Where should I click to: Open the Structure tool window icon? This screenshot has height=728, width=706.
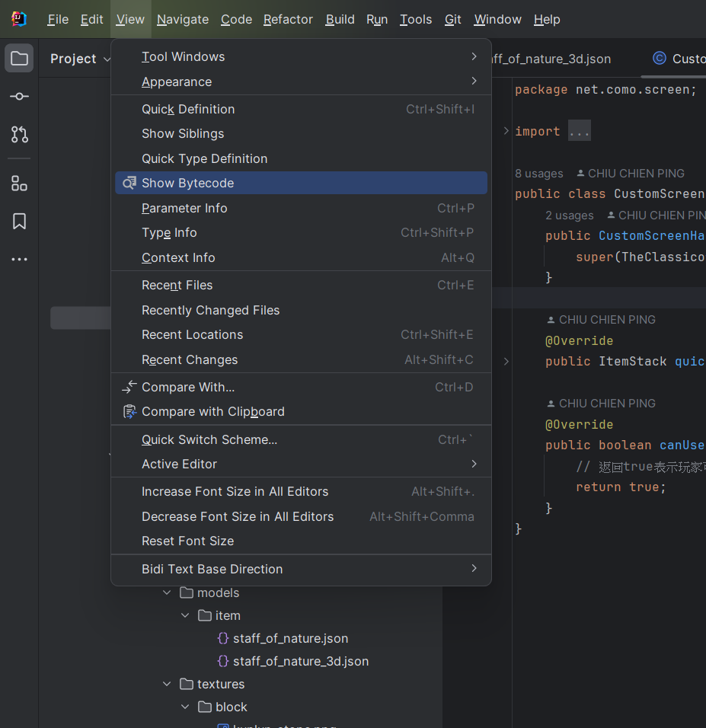pos(19,184)
